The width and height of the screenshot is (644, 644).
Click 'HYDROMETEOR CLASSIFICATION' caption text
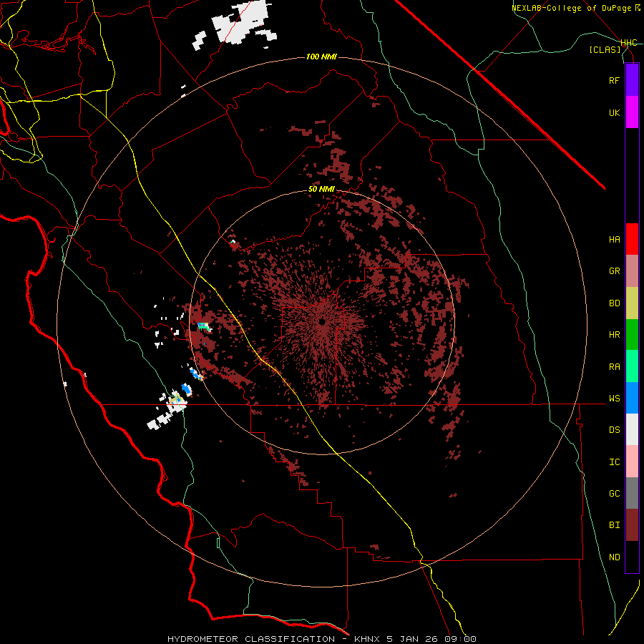[251, 639]
